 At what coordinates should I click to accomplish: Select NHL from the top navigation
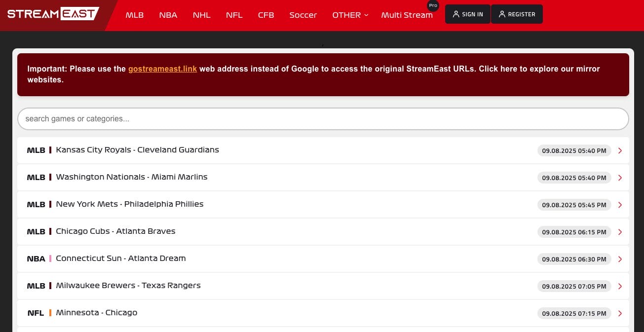(x=201, y=15)
